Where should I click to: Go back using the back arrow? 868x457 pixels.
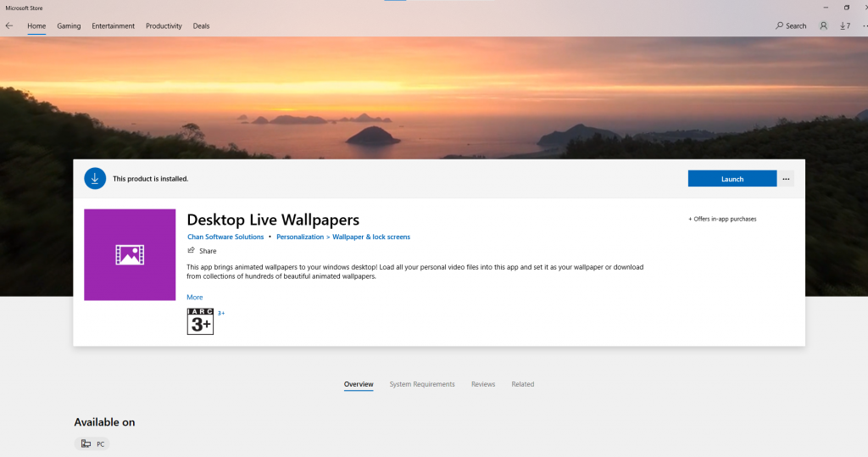tap(9, 26)
